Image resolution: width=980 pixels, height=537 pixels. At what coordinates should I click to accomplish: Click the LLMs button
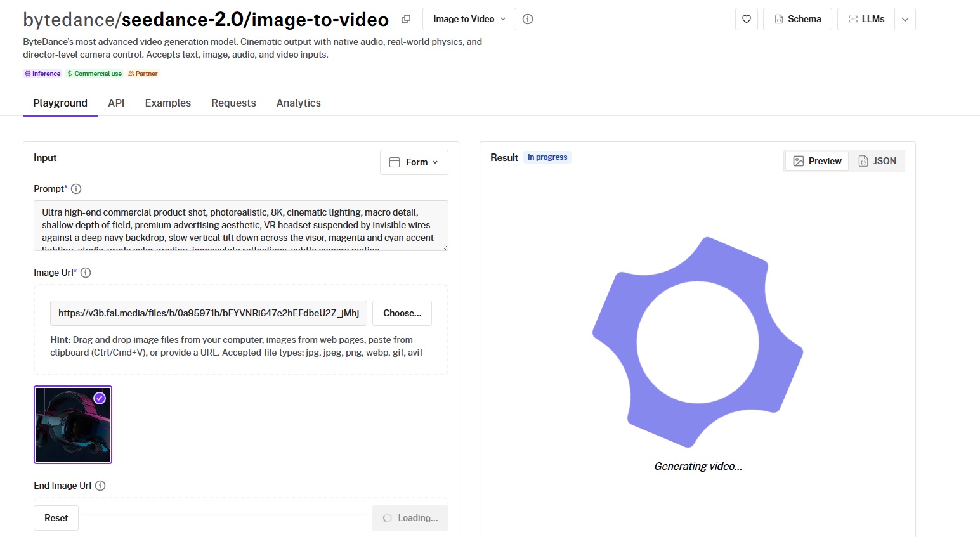pos(866,19)
